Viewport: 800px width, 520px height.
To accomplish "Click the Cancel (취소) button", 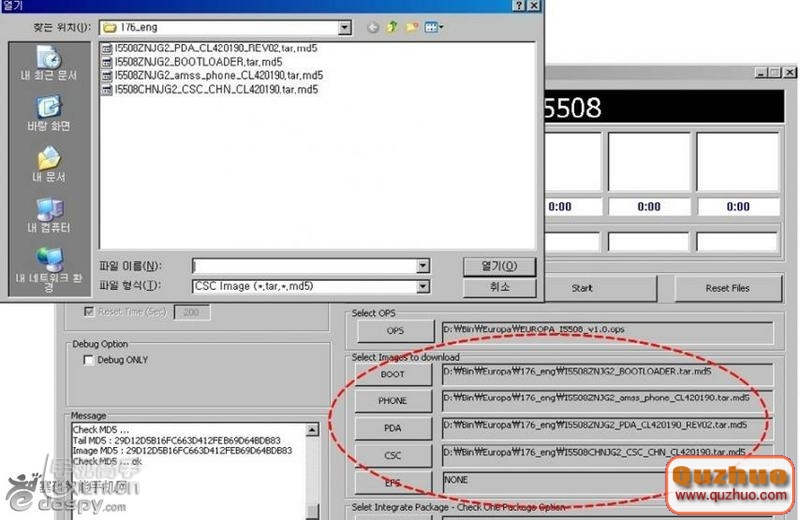I will tap(499, 287).
